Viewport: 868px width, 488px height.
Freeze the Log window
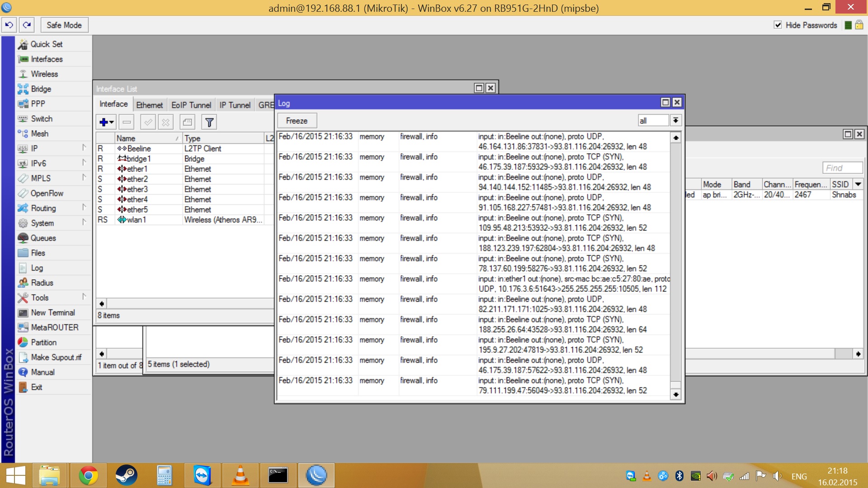pos(297,121)
